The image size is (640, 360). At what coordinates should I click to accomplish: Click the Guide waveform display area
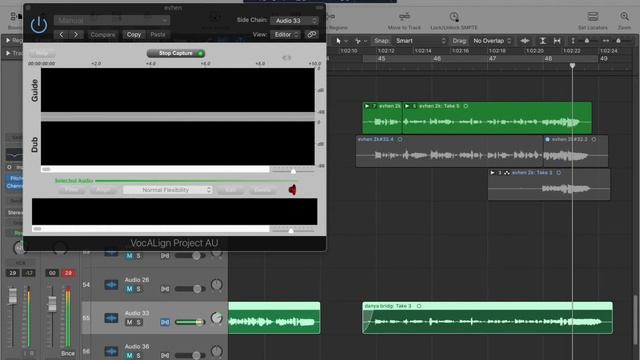point(178,90)
